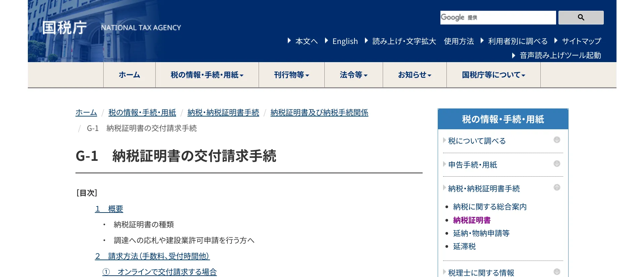Viewport: 644px width, 277px height.
Task: Open 利用者別に調べる link
Action: click(518, 41)
